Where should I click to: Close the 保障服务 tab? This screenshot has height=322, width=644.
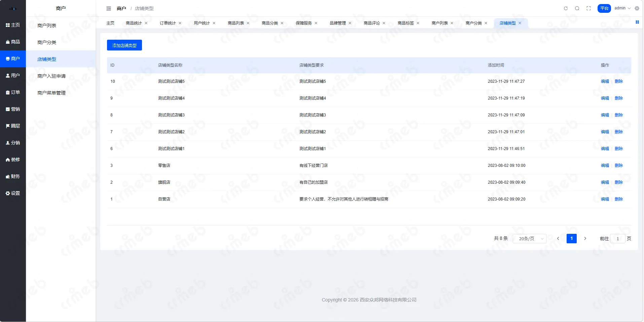pos(316,23)
